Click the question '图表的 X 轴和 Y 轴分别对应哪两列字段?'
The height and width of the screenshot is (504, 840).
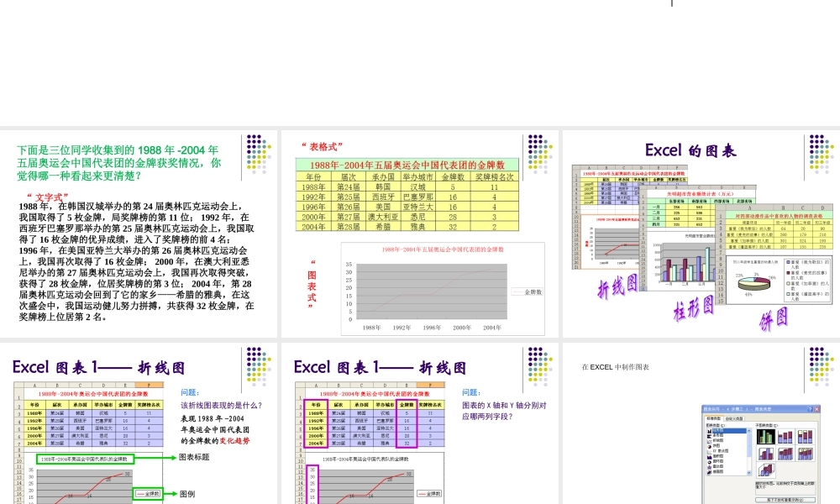(x=504, y=411)
